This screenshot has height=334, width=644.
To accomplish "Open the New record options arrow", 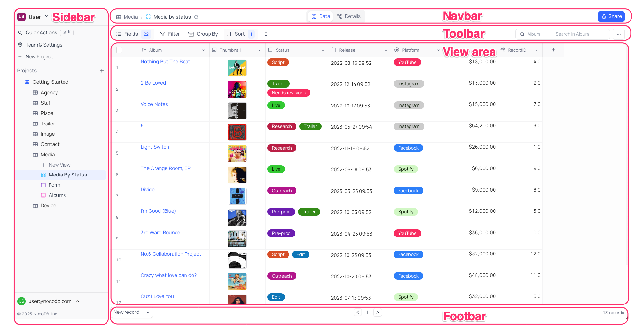I will 148,313.
